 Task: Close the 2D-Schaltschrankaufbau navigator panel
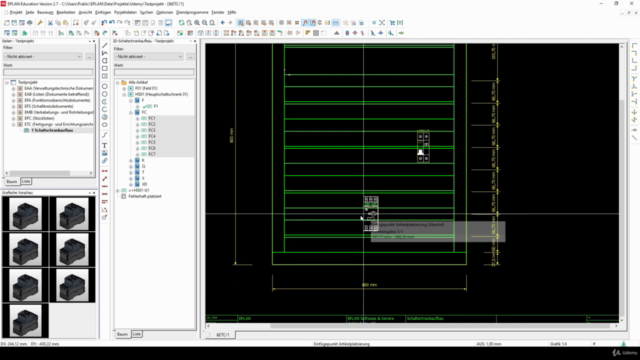tap(195, 41)
